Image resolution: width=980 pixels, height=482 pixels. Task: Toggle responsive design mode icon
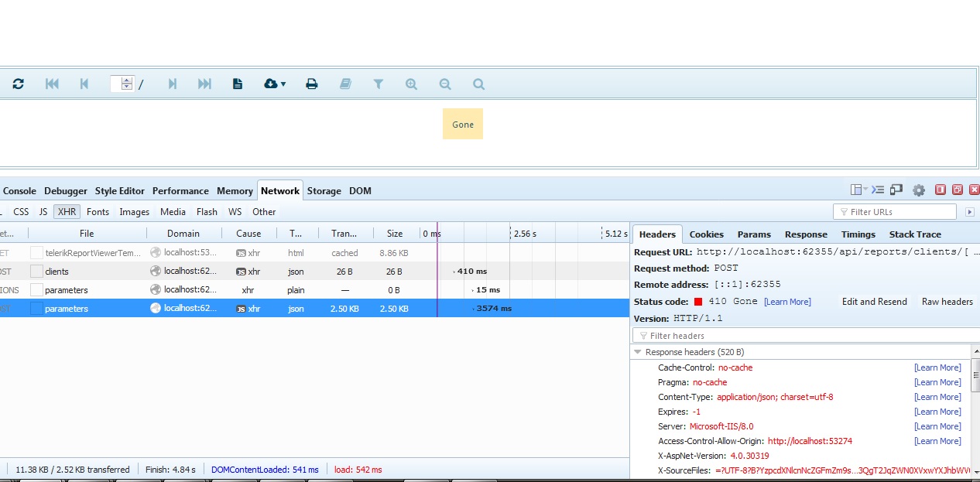pos(896,190)
